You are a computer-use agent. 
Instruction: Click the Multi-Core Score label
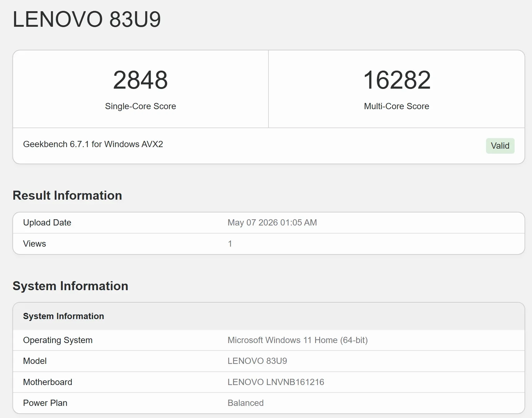tap(397, 106)
